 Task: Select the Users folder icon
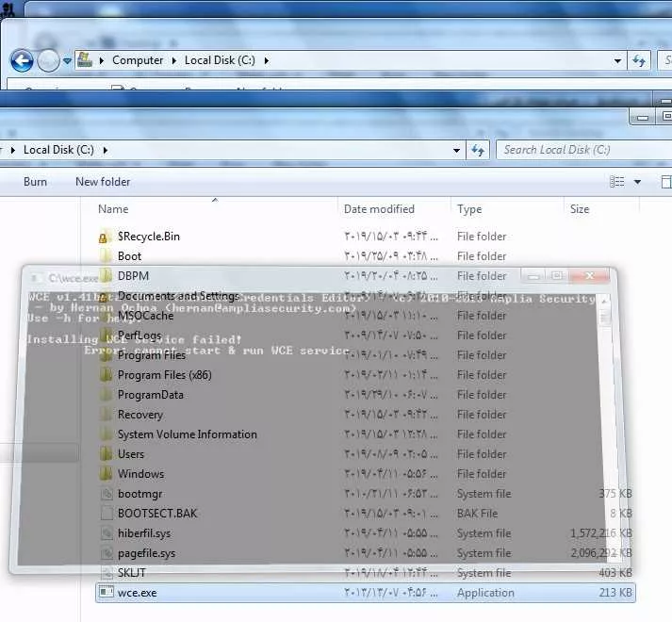(106, 454)
